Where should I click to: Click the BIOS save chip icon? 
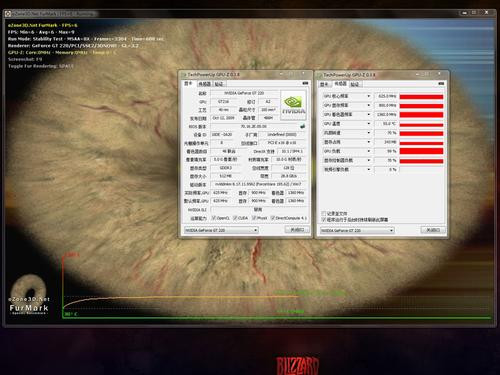pyautogui.click(x=302, y=126)
